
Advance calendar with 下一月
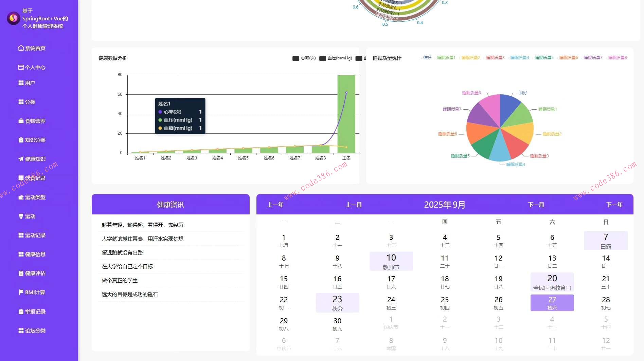pos(536,205)
